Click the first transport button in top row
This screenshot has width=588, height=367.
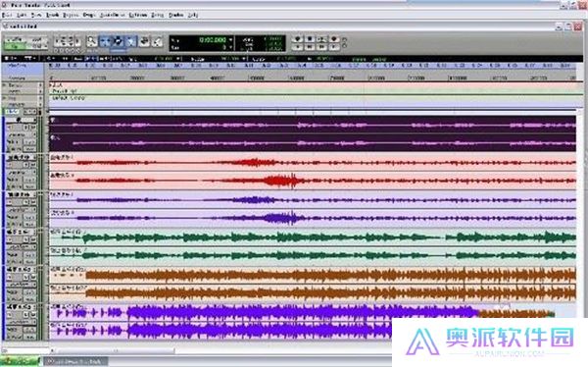(298, 39)
